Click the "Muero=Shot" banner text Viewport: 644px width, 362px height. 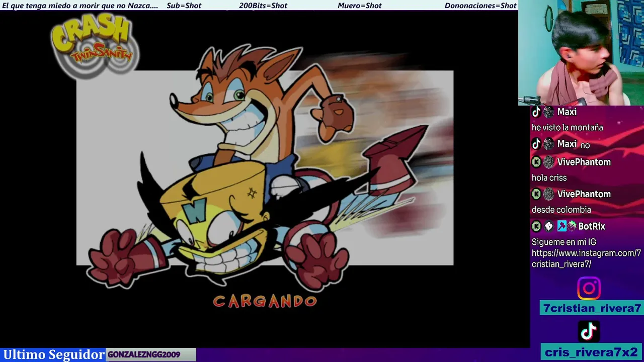[x=360, y=6]
